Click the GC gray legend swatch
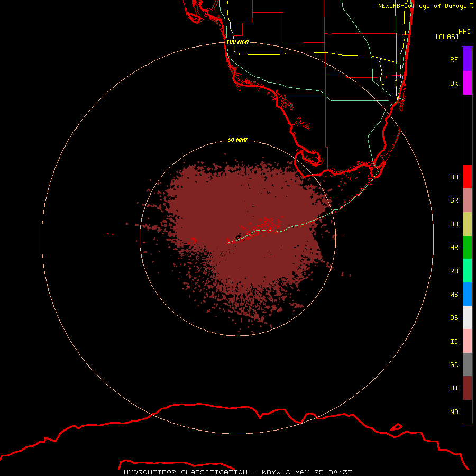476x476 pixels. click(x=467, y=364)
